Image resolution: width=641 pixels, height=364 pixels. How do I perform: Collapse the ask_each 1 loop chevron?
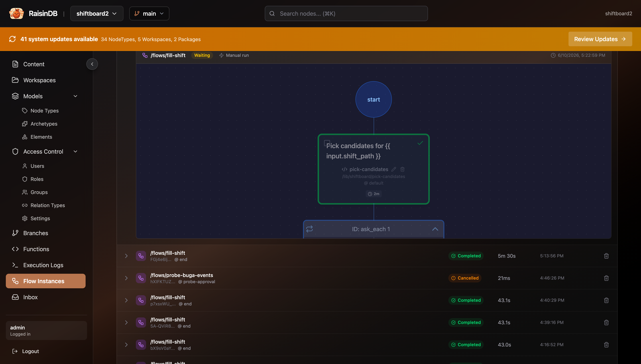(x=435, y=229)
